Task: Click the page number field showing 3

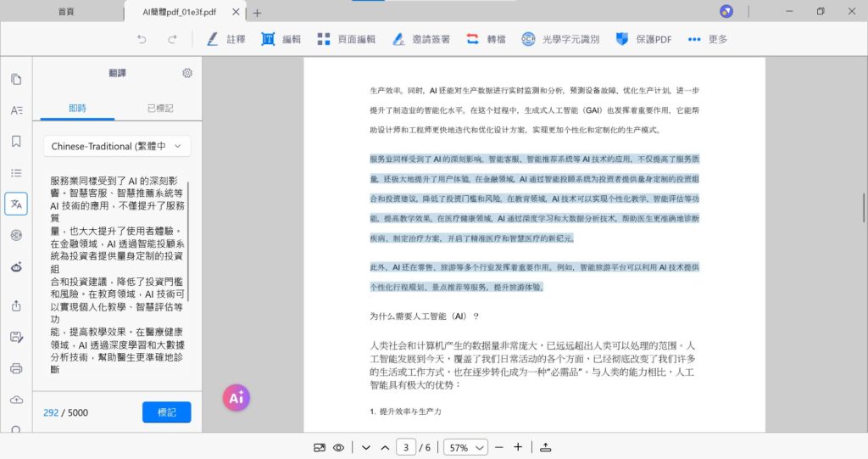Action: pos(406,447)
